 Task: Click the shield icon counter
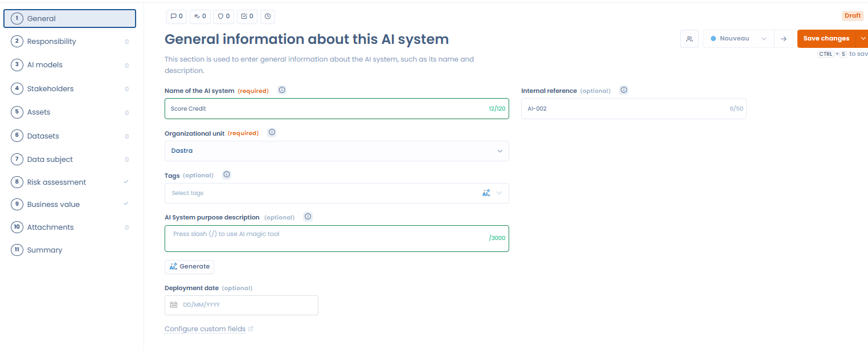[x=223, y=17]
